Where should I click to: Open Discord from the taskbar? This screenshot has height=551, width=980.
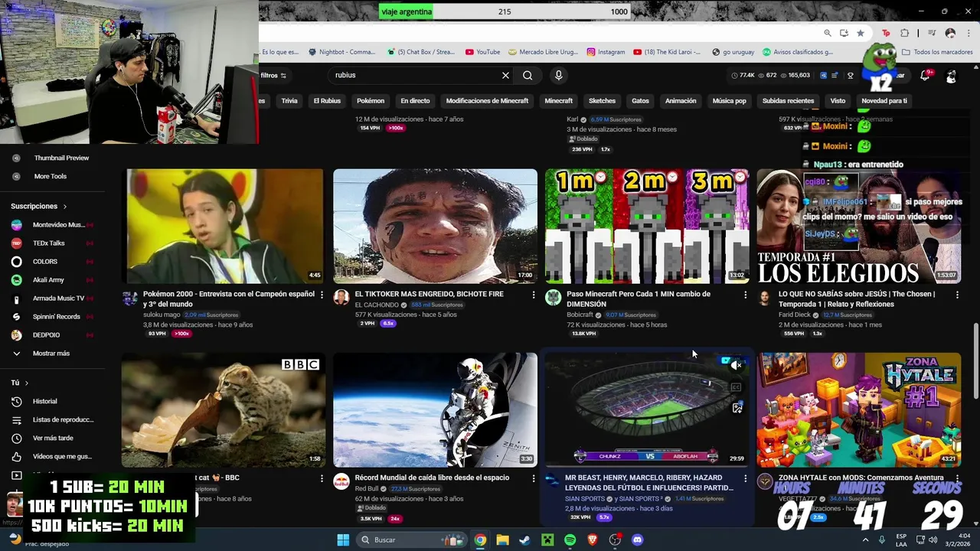coord(637,540)
